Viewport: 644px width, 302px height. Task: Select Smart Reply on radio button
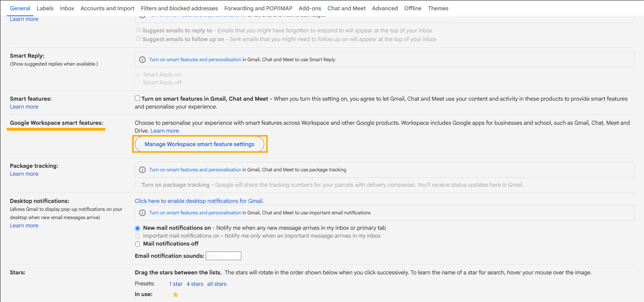137,75
